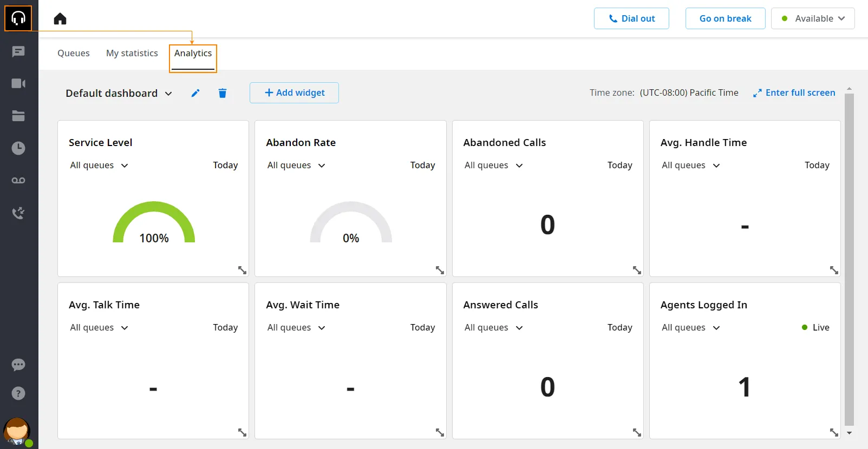Expand the Default dashboard selector
868x449 pixels.
coord(119,93)
